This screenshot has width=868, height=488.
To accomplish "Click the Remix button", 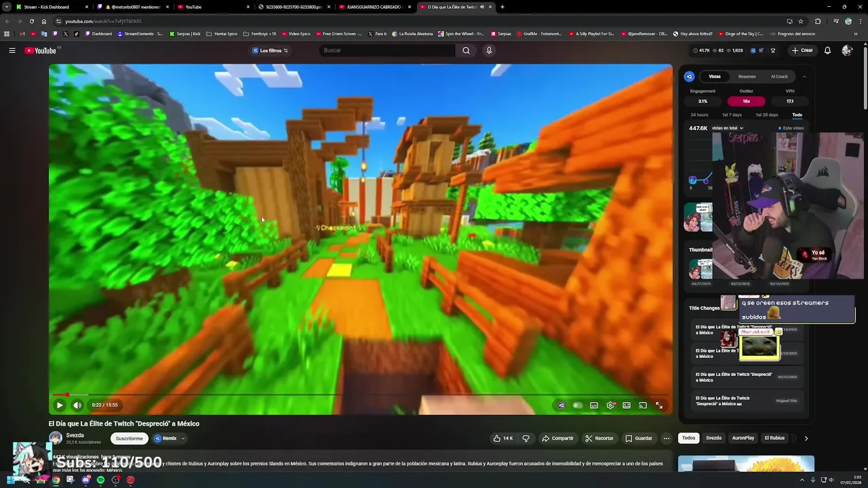I will (x=165, y=439).
